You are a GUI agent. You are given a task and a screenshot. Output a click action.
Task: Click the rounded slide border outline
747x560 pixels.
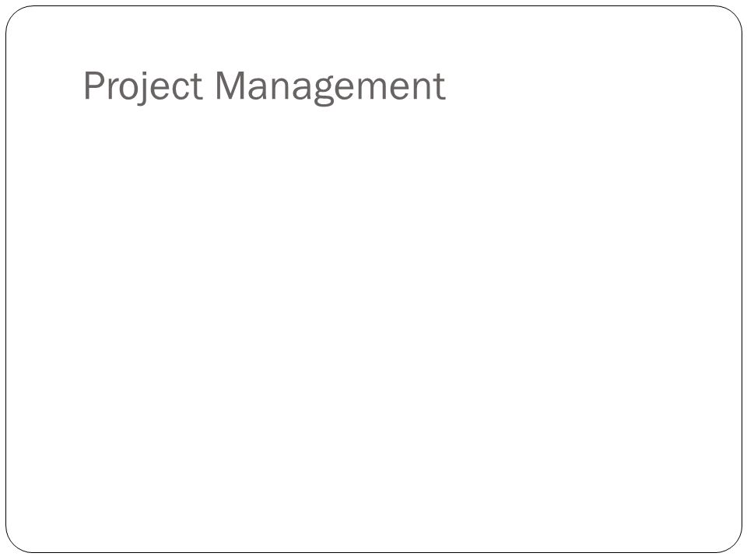373,6
